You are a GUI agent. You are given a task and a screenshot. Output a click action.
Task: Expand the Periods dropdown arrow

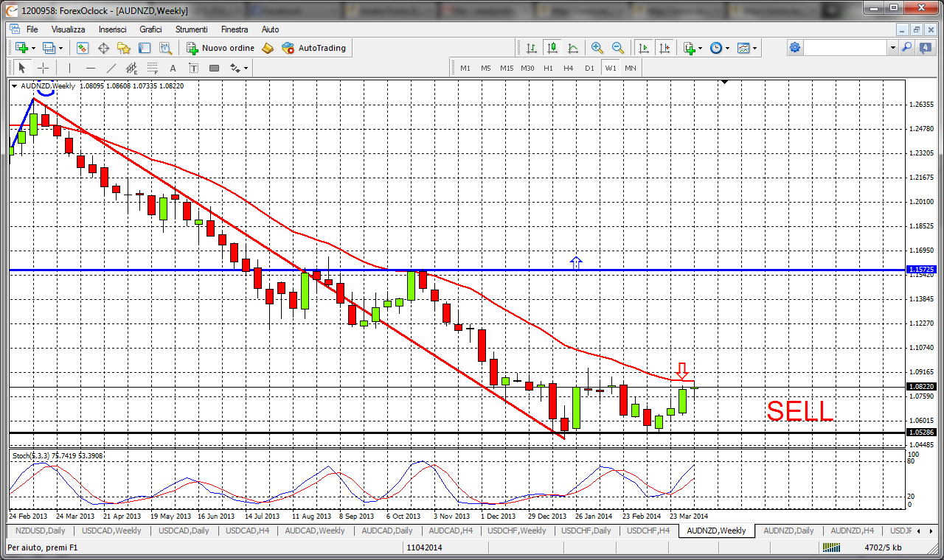coord(727,48)
